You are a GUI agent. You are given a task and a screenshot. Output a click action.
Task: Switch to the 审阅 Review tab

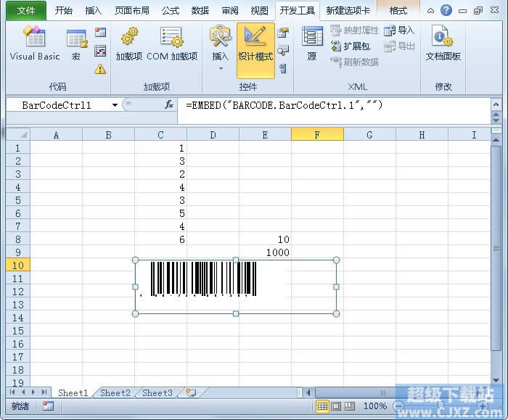click(230, 11)
